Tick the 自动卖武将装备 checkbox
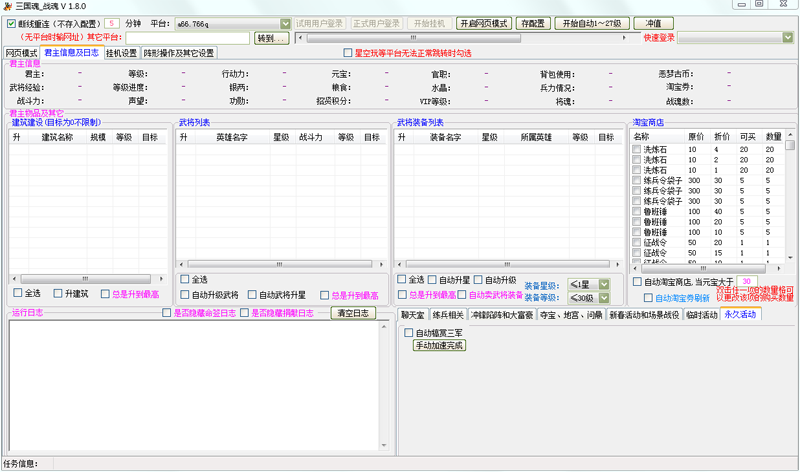 (x=465, y=295)
